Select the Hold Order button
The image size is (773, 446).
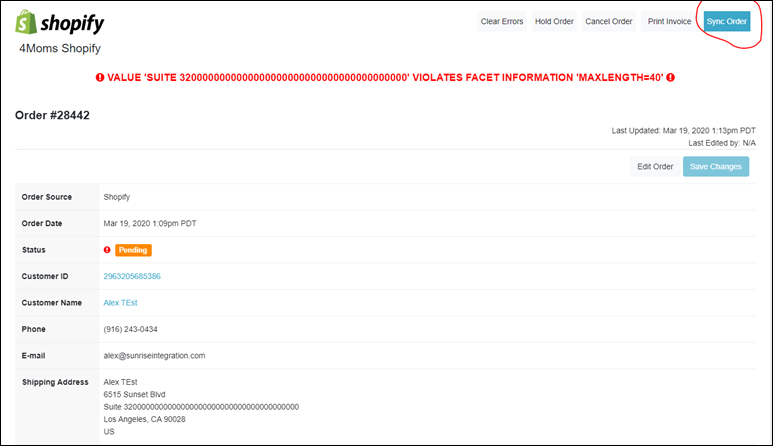(555, 22)
